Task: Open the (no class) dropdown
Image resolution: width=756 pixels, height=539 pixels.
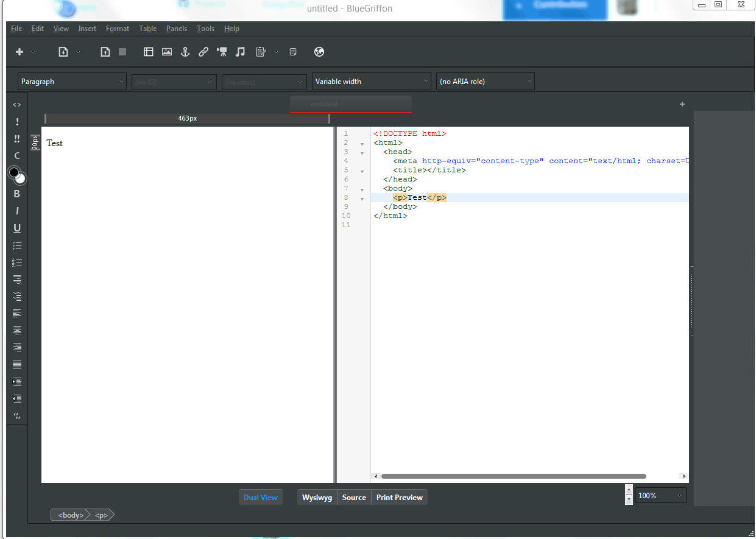Action: pos(264,82)
